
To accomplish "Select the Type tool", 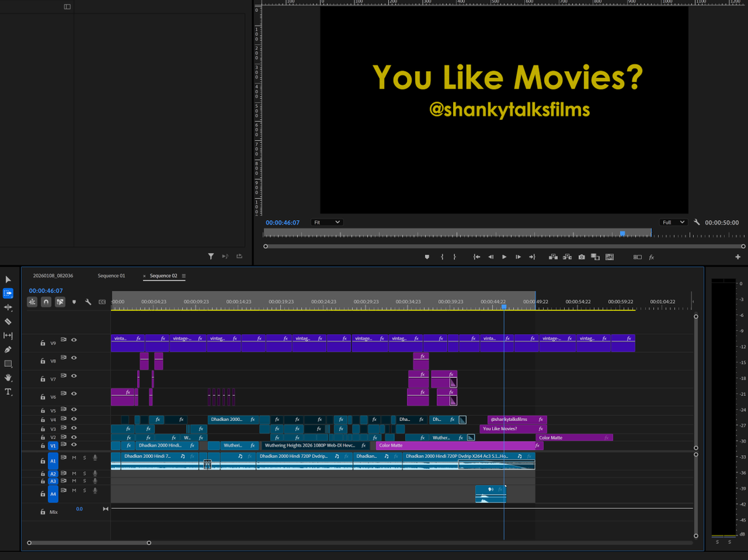I will (8, 392).
